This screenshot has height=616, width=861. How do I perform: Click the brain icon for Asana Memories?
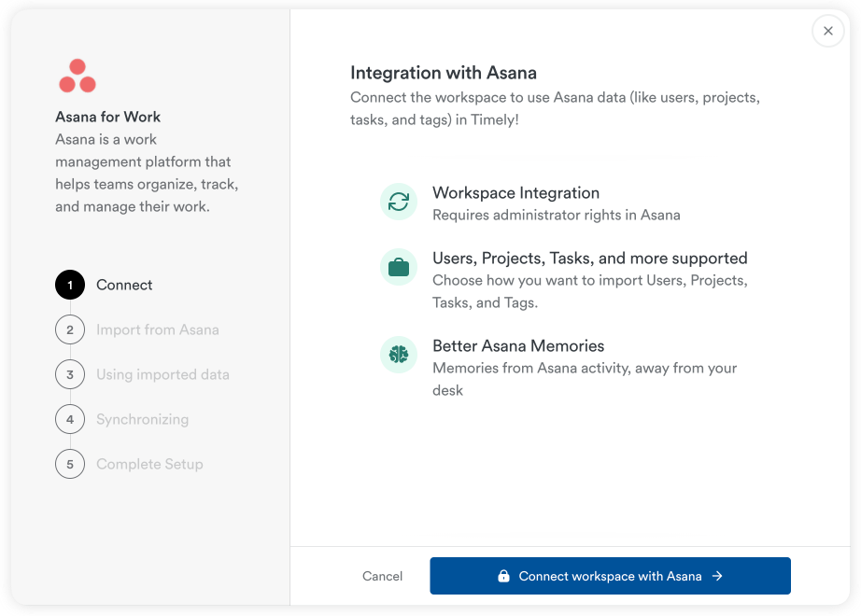click(x=399, y=355)
